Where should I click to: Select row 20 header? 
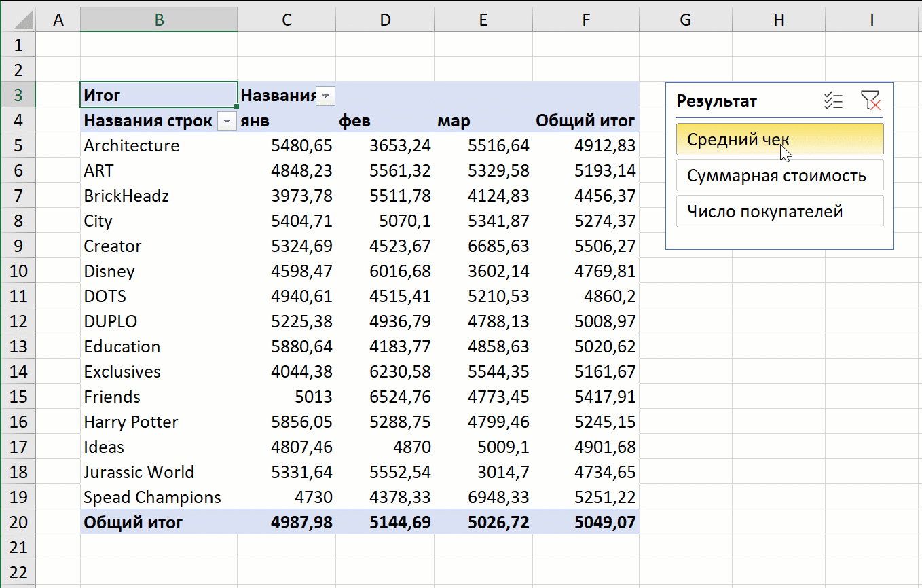(18, 522)
